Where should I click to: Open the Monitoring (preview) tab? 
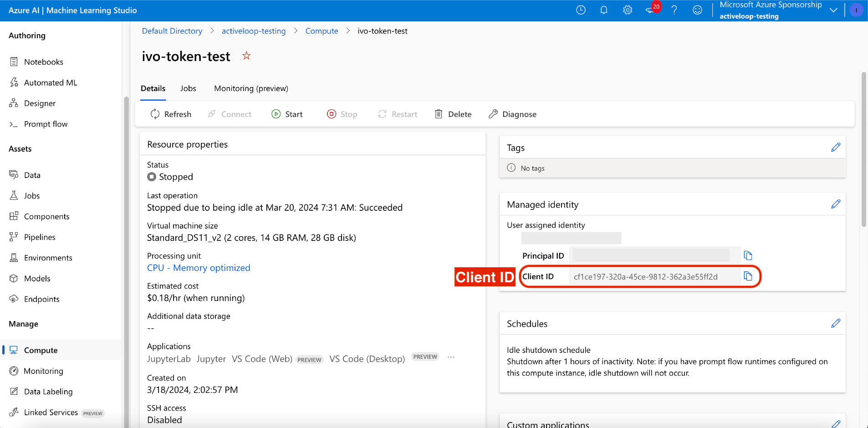pos(251,88)
